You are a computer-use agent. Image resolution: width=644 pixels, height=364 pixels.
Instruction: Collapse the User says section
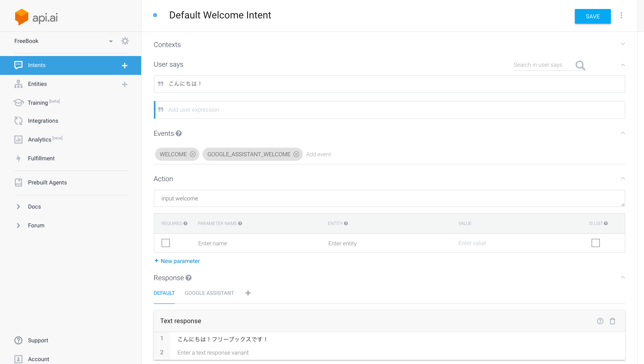(x=623, y=65)
